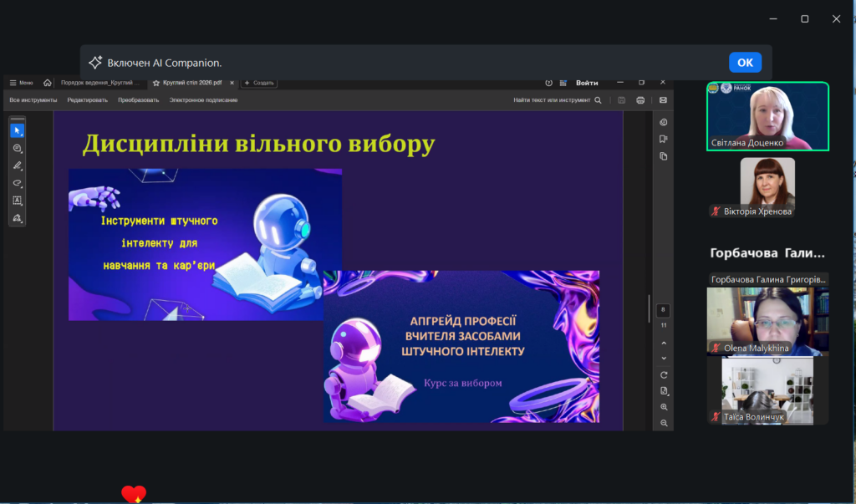Image resolution: width=856 pixels, height=504 pixels.
Task: Share file via email envelope icon
Action: pos(663,100)
